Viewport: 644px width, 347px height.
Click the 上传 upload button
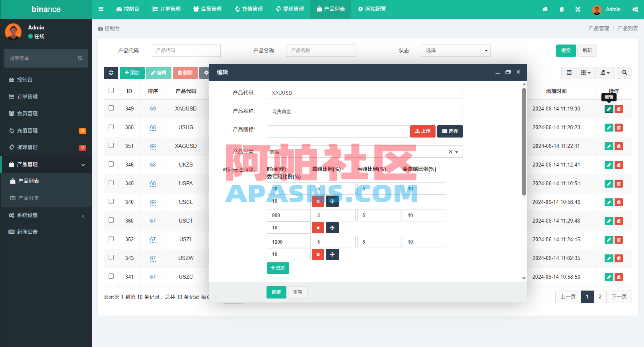[x=423, y=131]
